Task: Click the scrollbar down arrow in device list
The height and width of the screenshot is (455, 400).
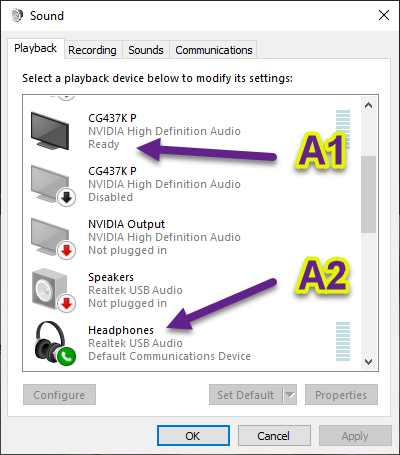Action: pos(368,361)
